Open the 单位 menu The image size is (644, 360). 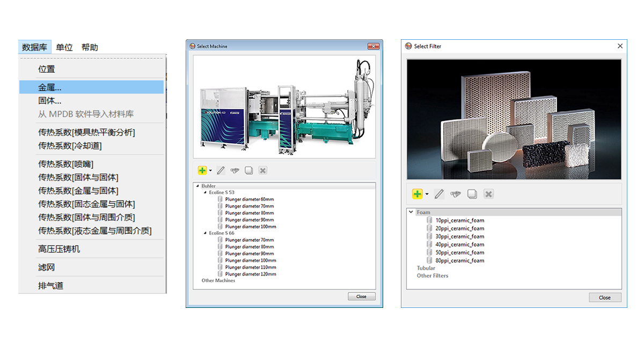coord(64,47)
